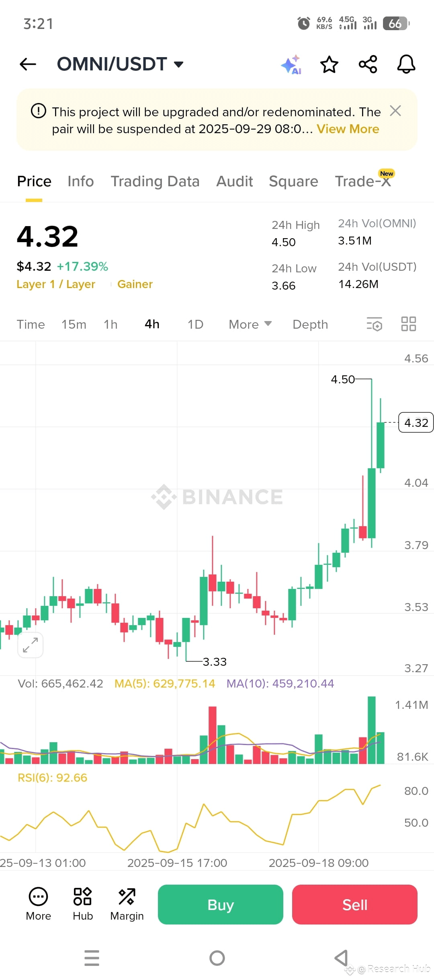Image resolution: width=434 pixels, height=980 pixels.
Task: Tap the Gainer tag
Action: (x=135, y=284)
